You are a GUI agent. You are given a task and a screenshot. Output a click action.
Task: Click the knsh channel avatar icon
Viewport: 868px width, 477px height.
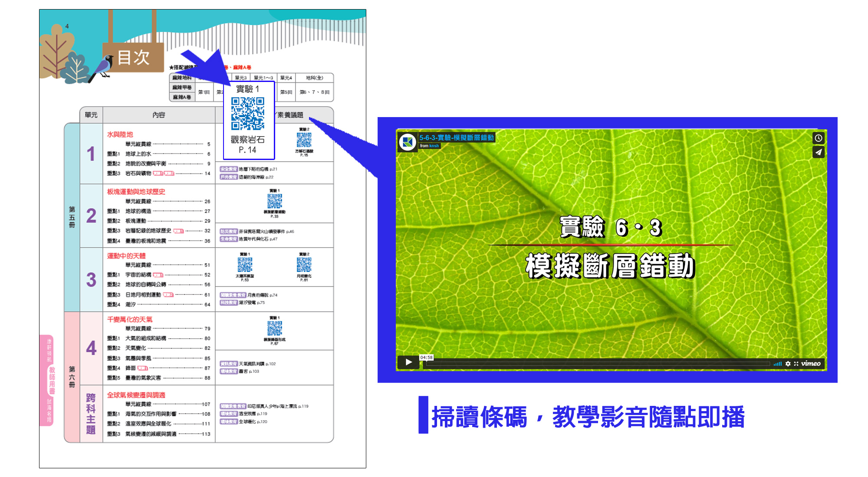408,142
